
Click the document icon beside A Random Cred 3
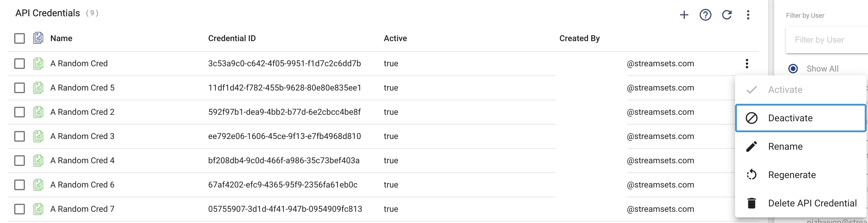(x=38, y=136)
